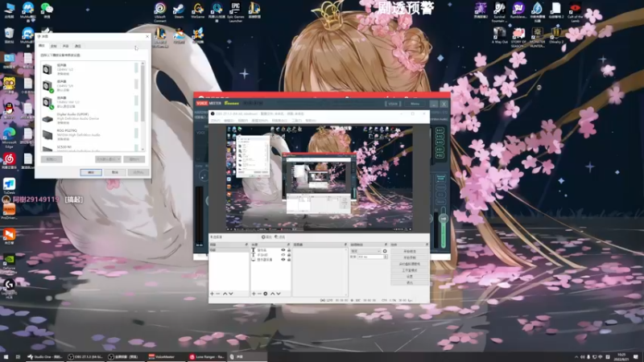
Task: Switch to the Communications tab in Sound dialog
Action: 77,46
